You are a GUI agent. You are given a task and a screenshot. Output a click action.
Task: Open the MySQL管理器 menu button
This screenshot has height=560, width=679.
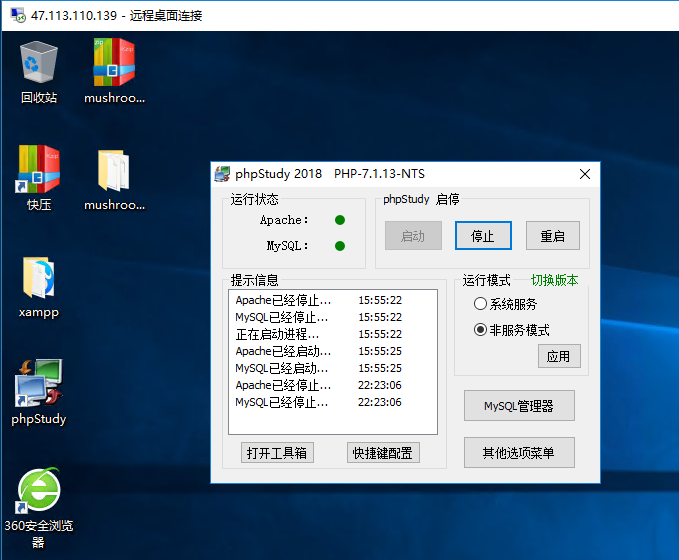click(x=519, y=405)
